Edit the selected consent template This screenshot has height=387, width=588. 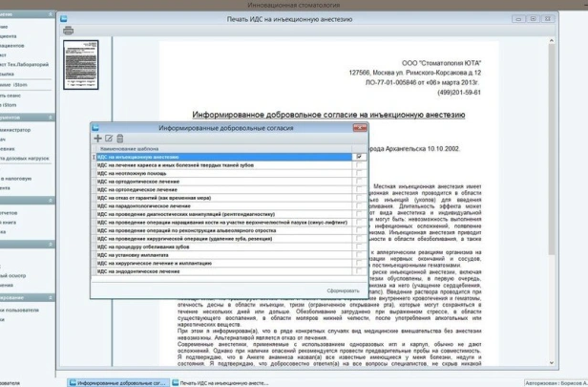click(109, 140)
